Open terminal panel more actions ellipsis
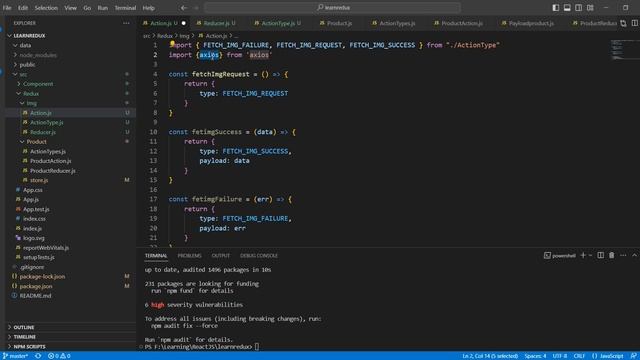This screenshot has height=360, width=640. point(623,256)
